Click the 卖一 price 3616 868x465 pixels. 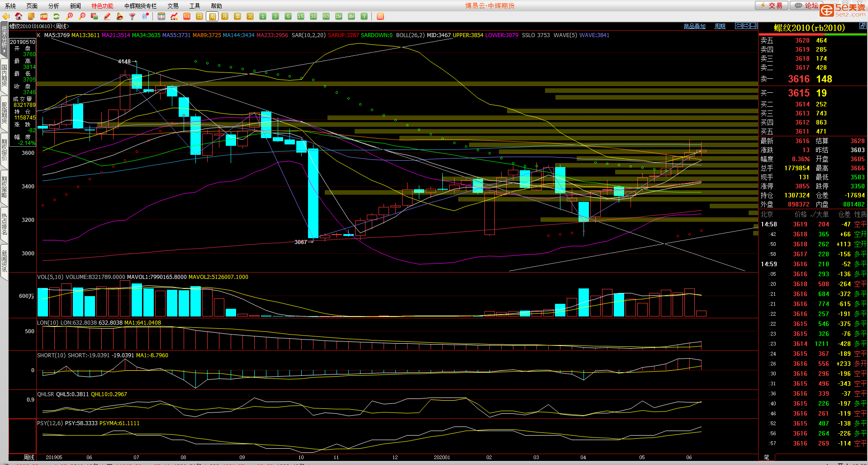tap(799, 79)
